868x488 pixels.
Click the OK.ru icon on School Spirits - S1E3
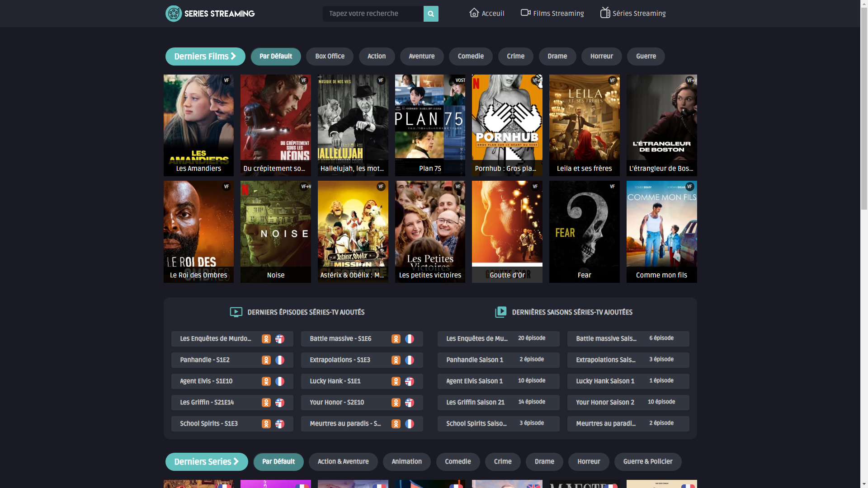(266, 424)
